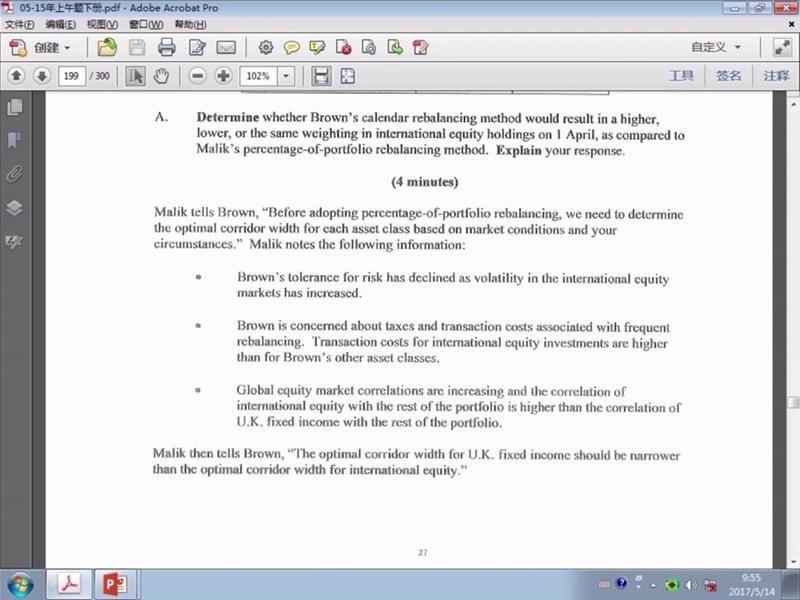
Task: Select the Hand pan tool
Action: (160, 76)
